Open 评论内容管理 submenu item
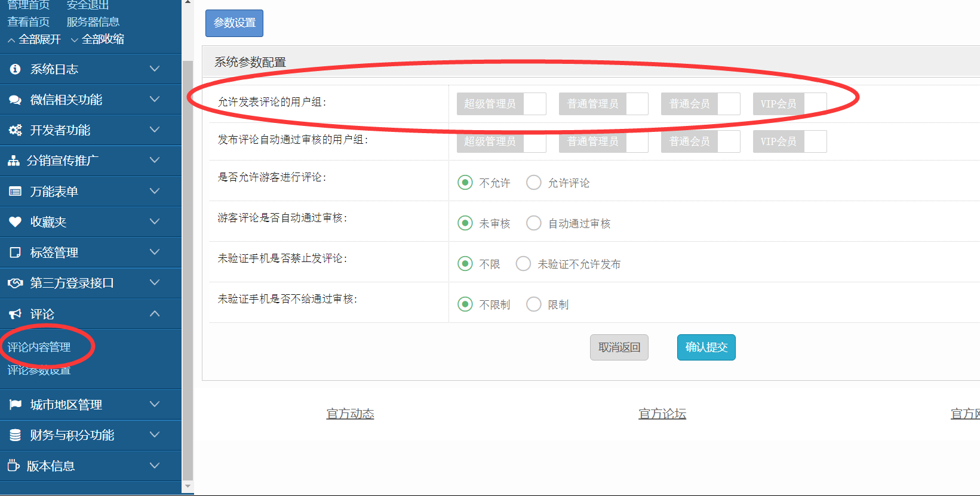This screenshot has height=496, width=980. pyautogui.click(x=39, y=347)
